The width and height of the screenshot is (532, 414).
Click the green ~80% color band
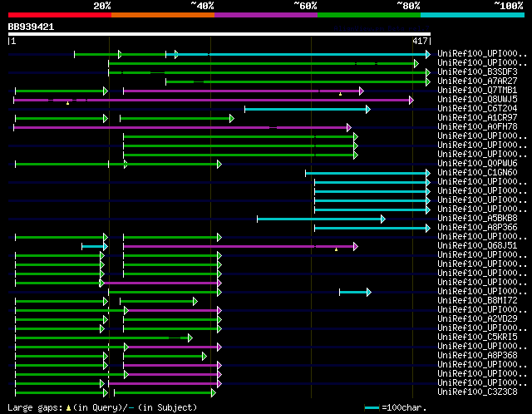click(369, 15)
